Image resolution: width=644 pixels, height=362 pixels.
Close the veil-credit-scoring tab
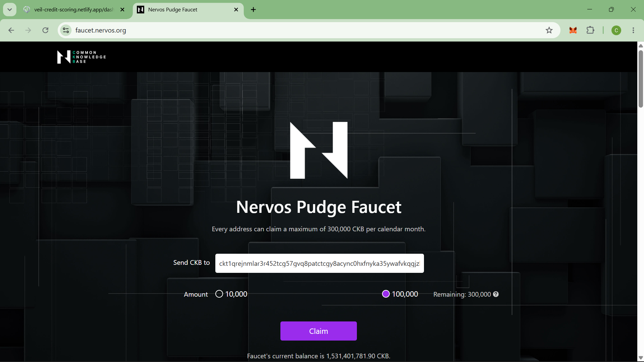(x=122, y=10)
